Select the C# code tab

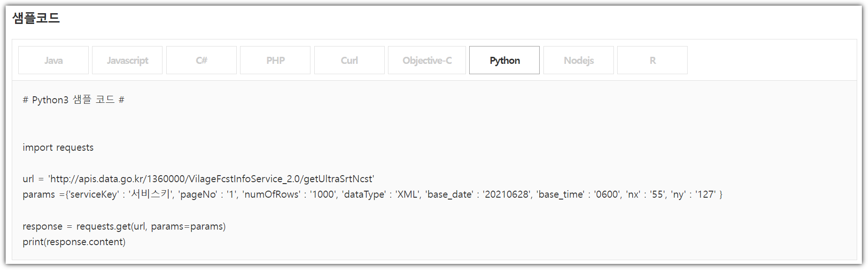point(201,60)
